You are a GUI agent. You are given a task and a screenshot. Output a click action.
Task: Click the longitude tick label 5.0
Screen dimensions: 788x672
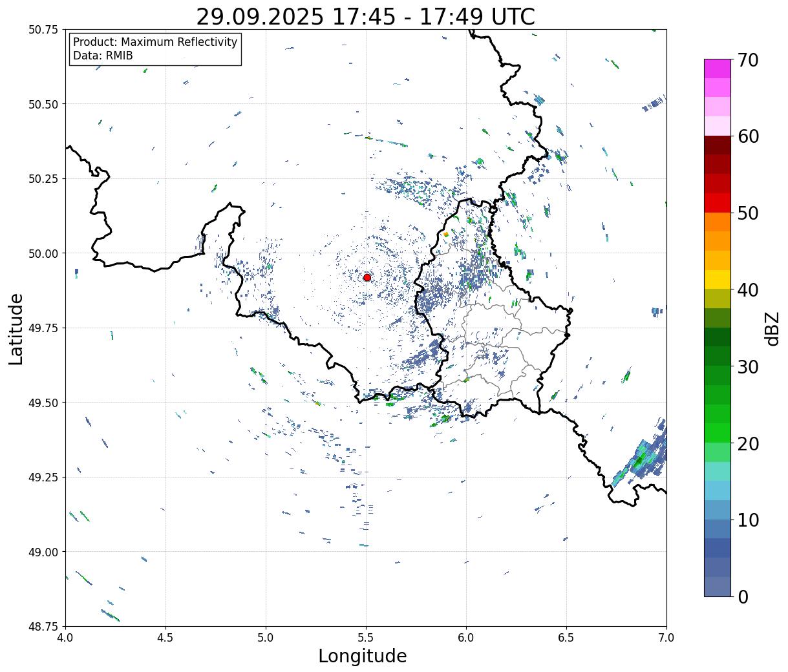coord(266,638)
